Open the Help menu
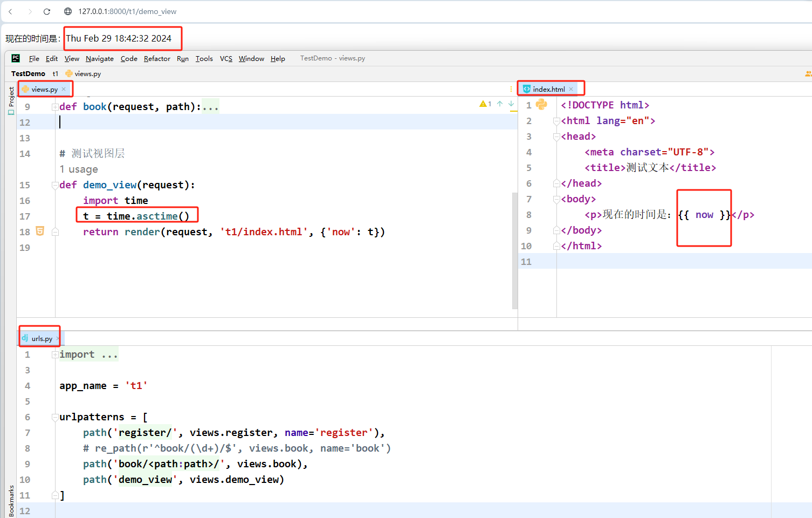The image size is (812, 518). coord(278,58)
